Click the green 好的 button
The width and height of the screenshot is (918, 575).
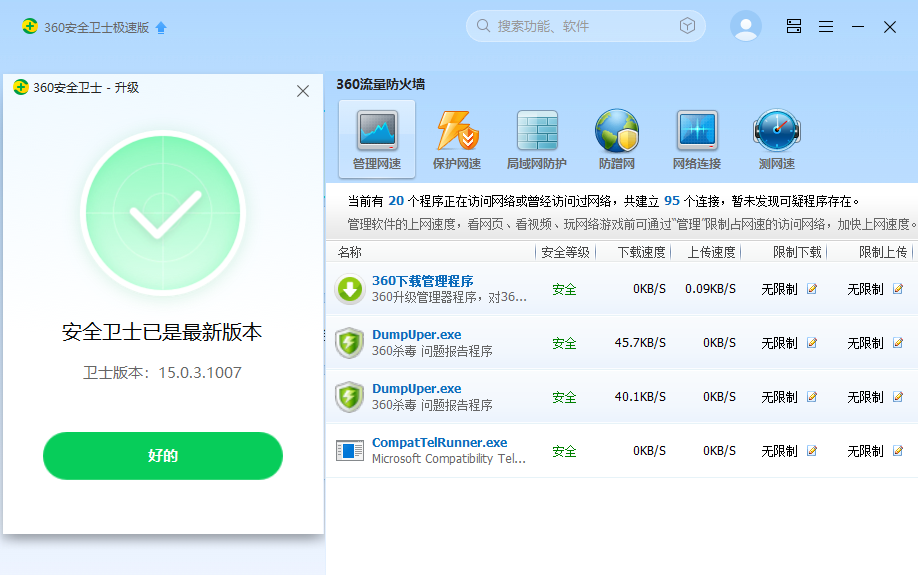[x=163, y=456]
